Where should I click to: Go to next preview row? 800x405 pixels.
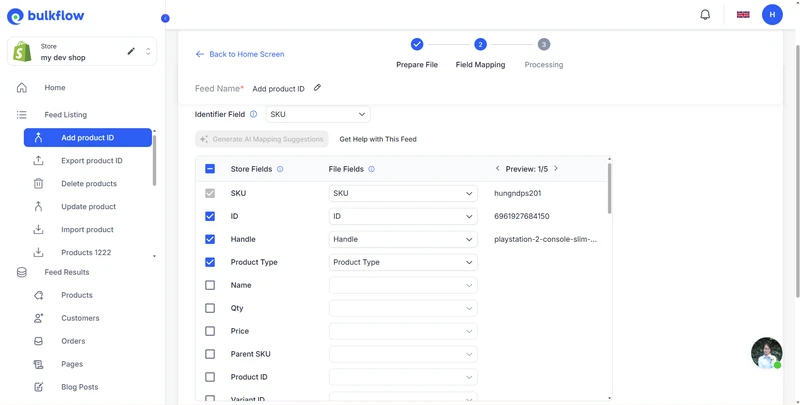[556, 168]
